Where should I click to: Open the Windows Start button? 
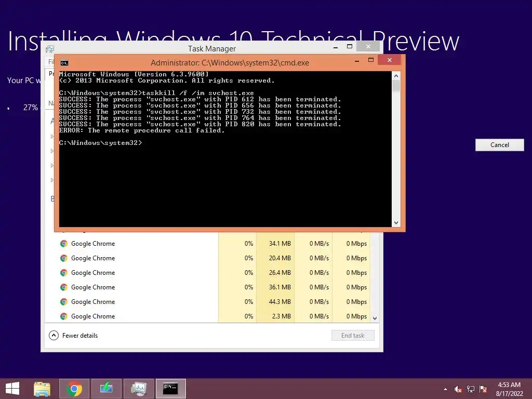click(x=12, y=389)
